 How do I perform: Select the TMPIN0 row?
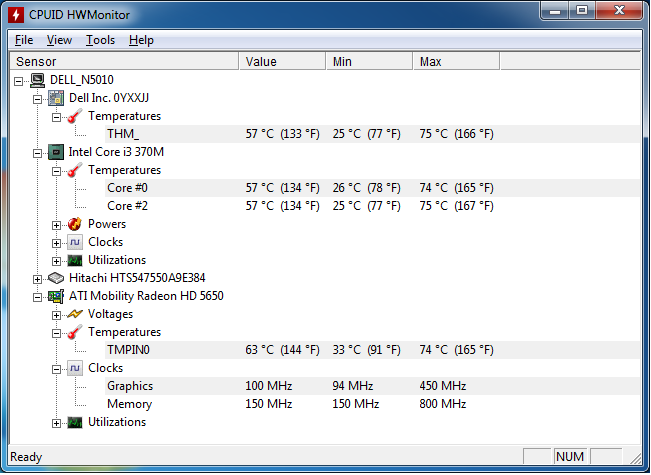coord(372,350)
